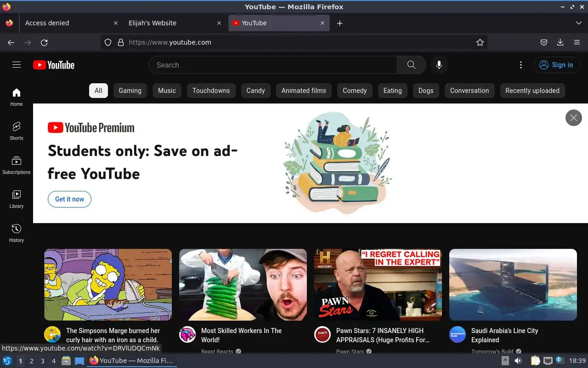Close the Access denied tab
Screen dimensions: 588x368
[116, 23]
